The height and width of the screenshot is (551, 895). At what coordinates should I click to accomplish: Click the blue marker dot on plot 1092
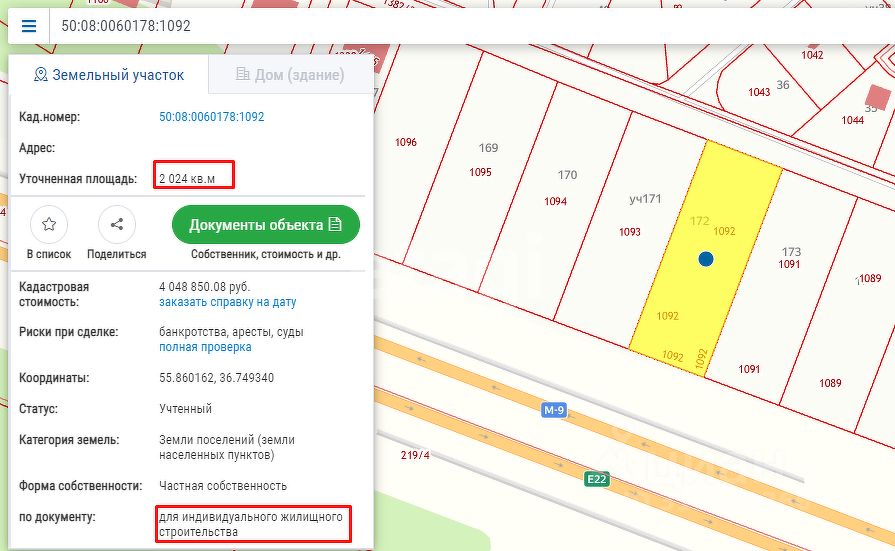705,259
